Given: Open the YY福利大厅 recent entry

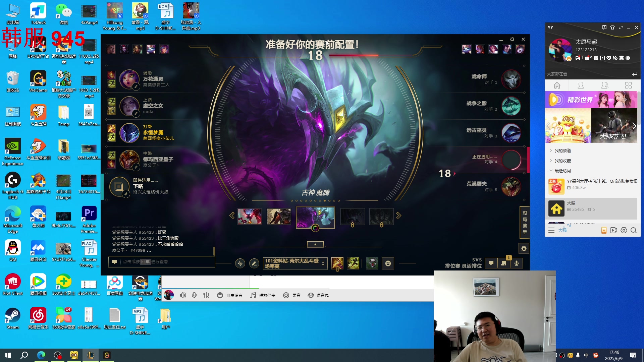Looking at the screenshot, I should (591, 186).
